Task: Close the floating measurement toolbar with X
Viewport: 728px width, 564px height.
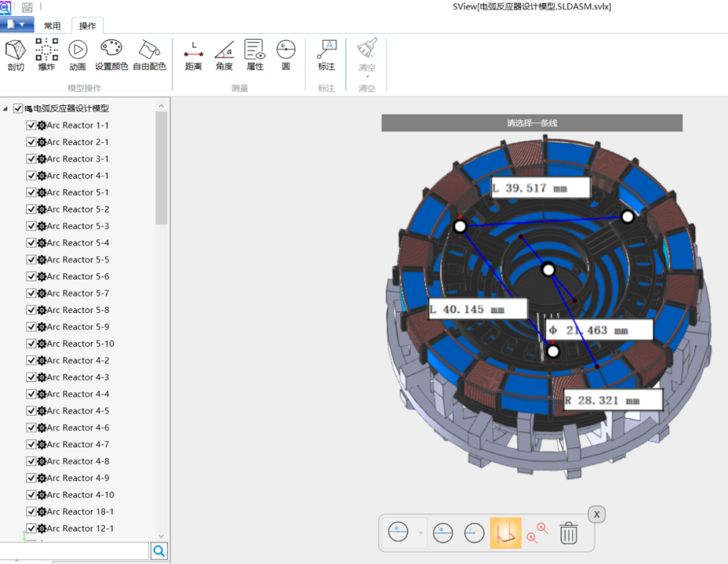Action: pos(597,514)
